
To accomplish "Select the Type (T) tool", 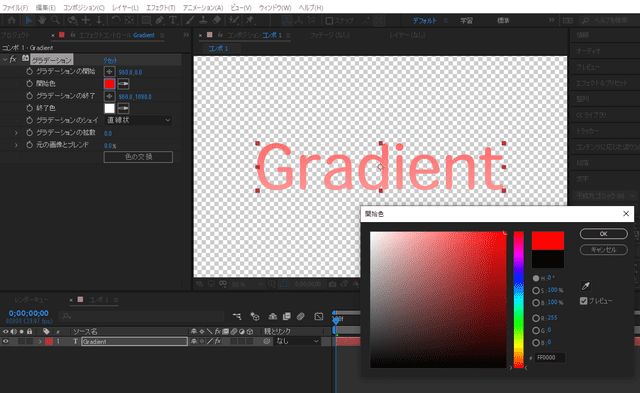I will (173, 20).
